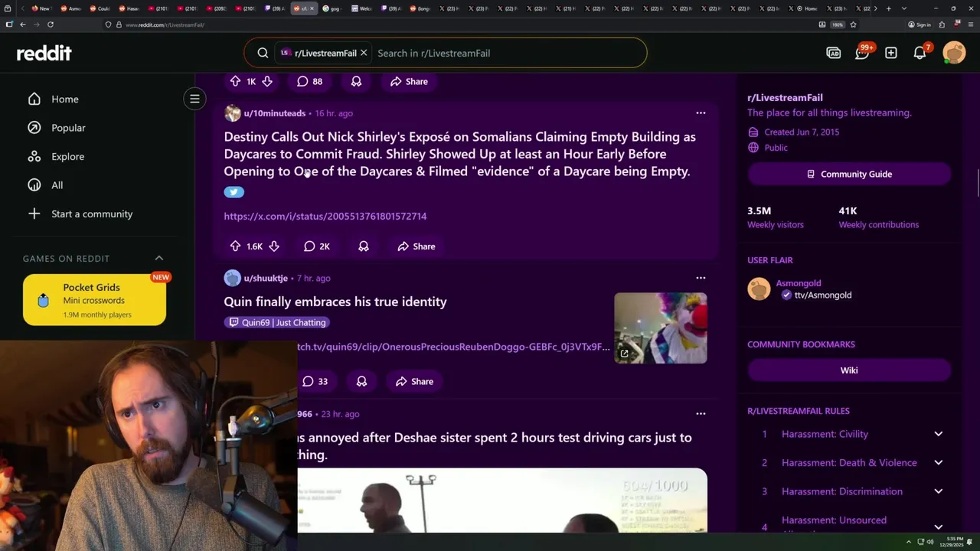Open notifications bell icon

[920, 53]
